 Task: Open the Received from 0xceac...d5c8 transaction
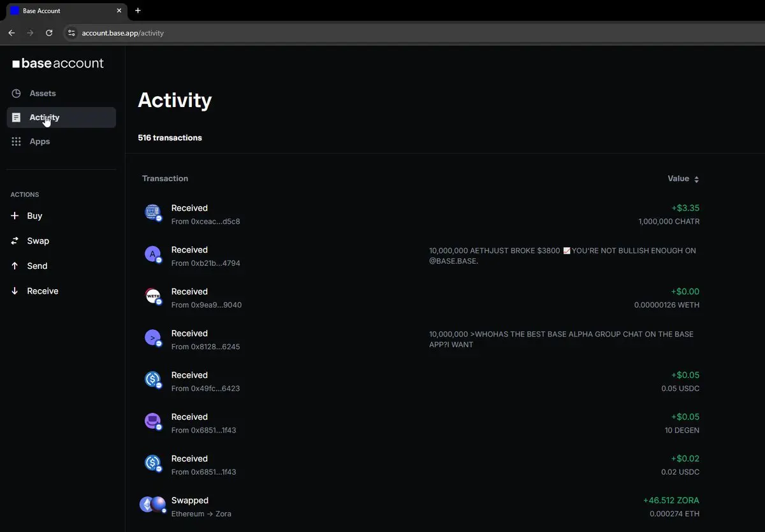tap(421, 215)
